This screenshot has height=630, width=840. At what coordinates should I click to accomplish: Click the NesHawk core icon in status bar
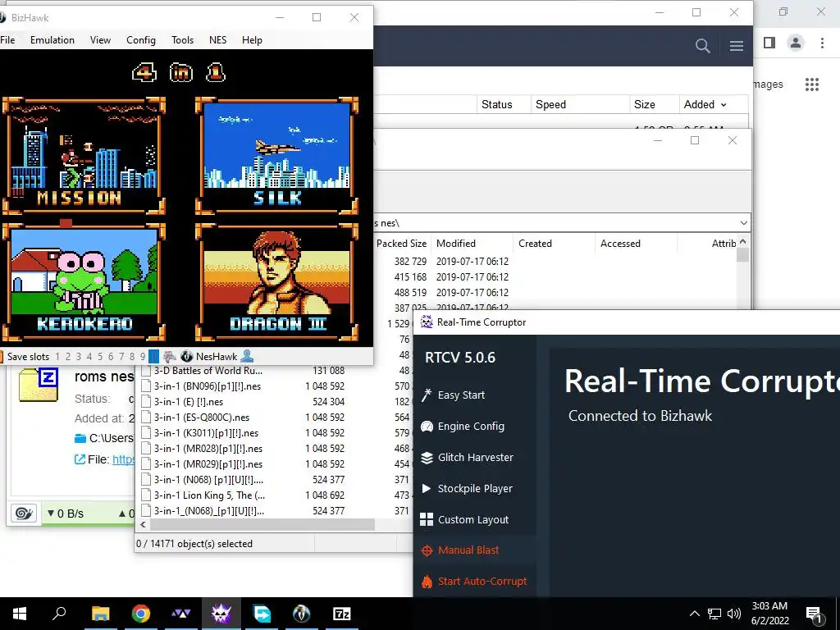click(x=187, y=356)
